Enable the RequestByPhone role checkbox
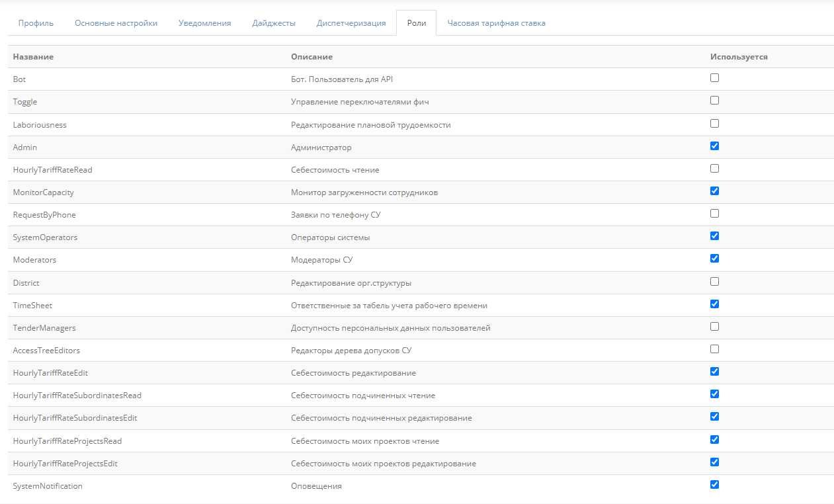 tap(714, 214)
